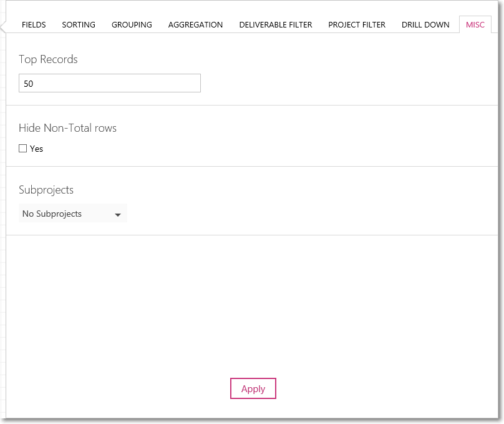Switch to the FIELDS tab
504x424 pixels.
(34, 25)
